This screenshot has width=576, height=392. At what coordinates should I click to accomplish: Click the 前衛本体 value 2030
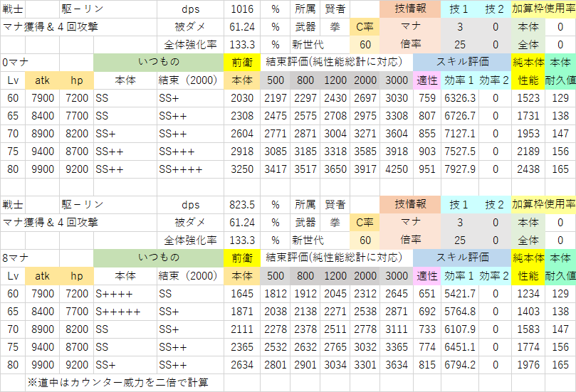point(242,98)
